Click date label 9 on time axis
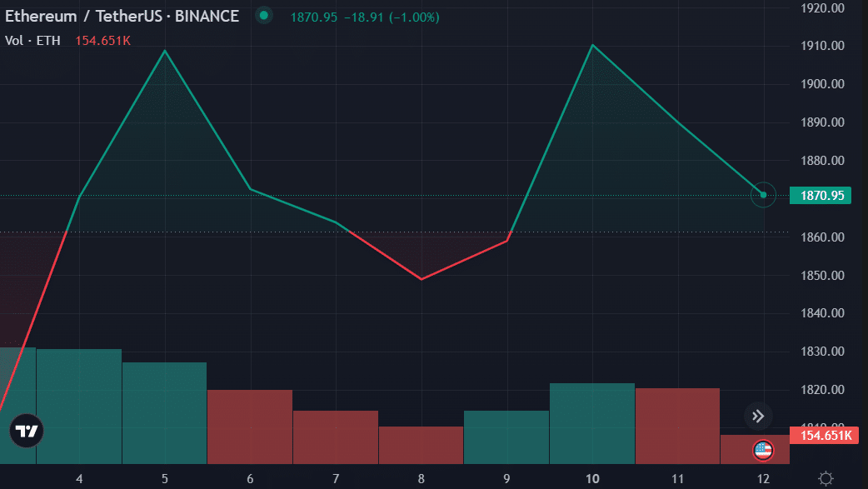 tap(506, 479)
